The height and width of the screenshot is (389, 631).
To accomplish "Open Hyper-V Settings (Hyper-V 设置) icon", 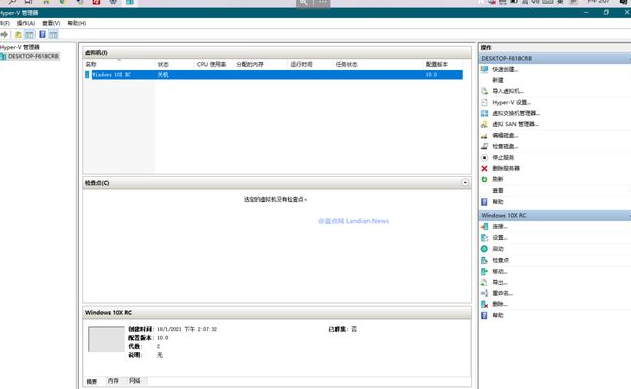I will pos(485,102).
